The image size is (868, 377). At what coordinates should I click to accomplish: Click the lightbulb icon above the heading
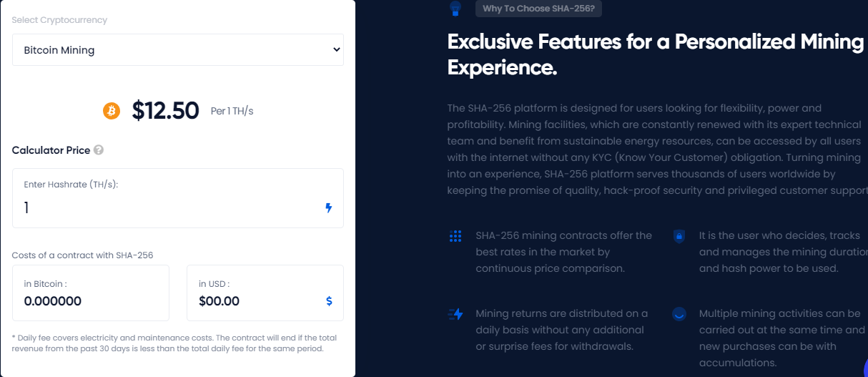click(455, 9)
